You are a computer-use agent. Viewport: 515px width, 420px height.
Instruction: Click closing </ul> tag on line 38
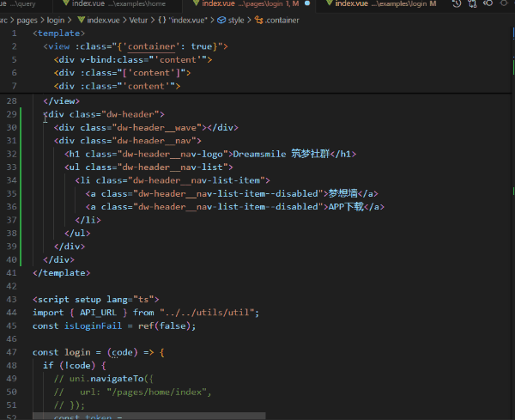coord(77,233)
